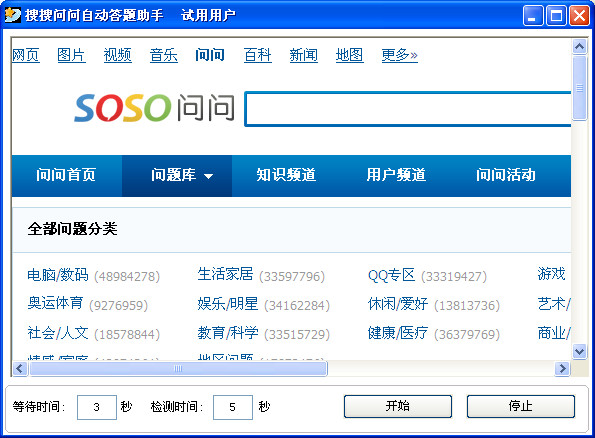Open the 问问首页 tab
This screenshot has width=595, height=438.
tap(66, 175)
